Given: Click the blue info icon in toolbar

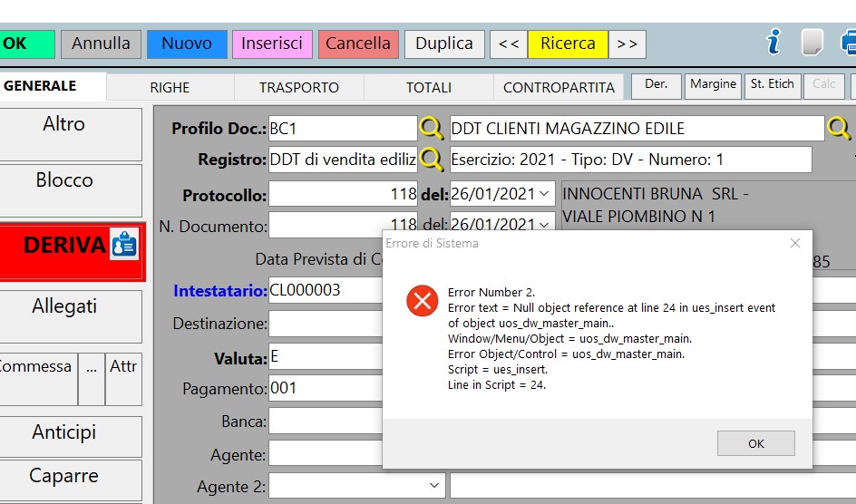Looking at the screenshot, I should point(773,43).
